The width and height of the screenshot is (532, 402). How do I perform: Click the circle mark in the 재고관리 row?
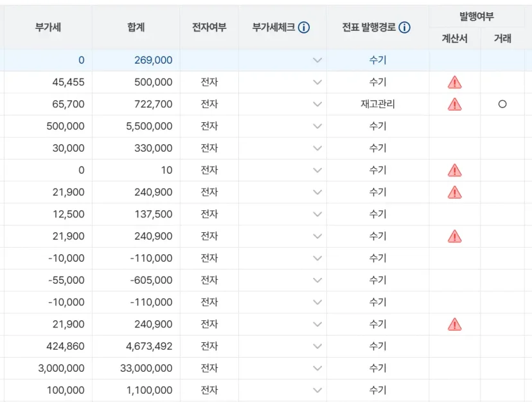point(502,104)
